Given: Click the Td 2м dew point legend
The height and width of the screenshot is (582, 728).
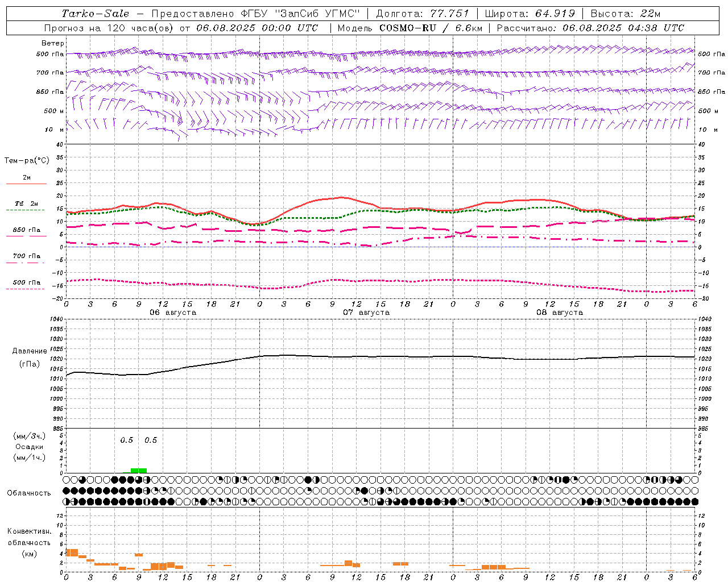Looking at the screenshot, I should (26, 203).
